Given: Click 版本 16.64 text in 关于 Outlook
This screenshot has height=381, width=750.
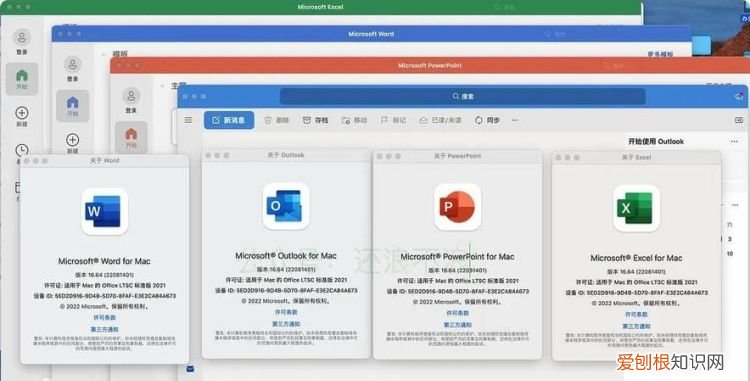Looking at the screenshot, I should pyautogui.click(x=286, y=269).
